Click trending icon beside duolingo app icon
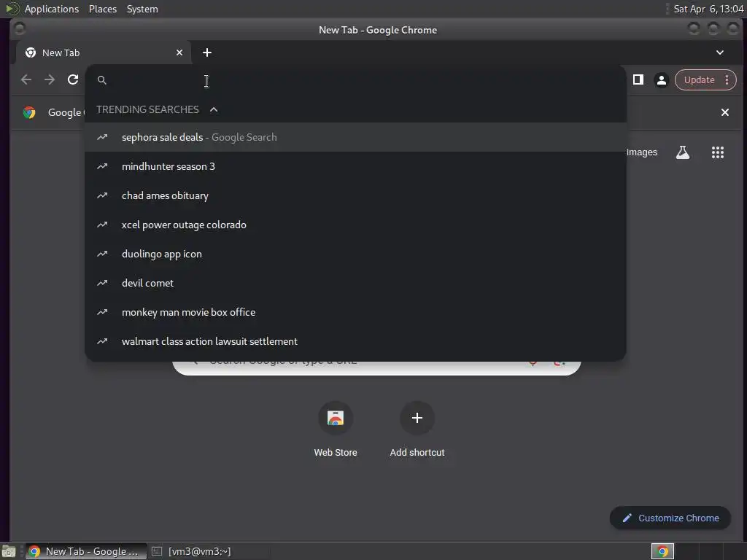Image resolution: width=747 pixels, height=560 pixels. (102, 254)
